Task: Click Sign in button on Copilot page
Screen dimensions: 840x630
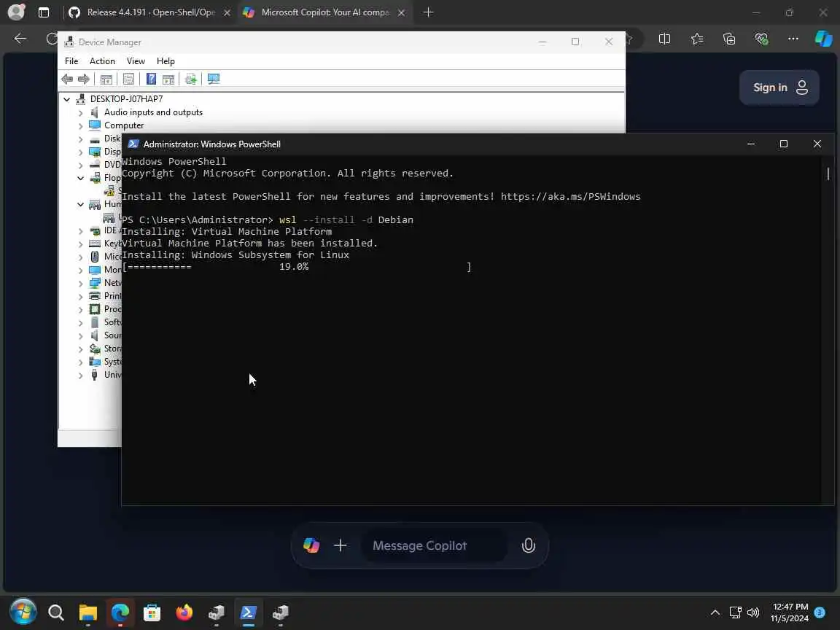Action: (779, 87)
